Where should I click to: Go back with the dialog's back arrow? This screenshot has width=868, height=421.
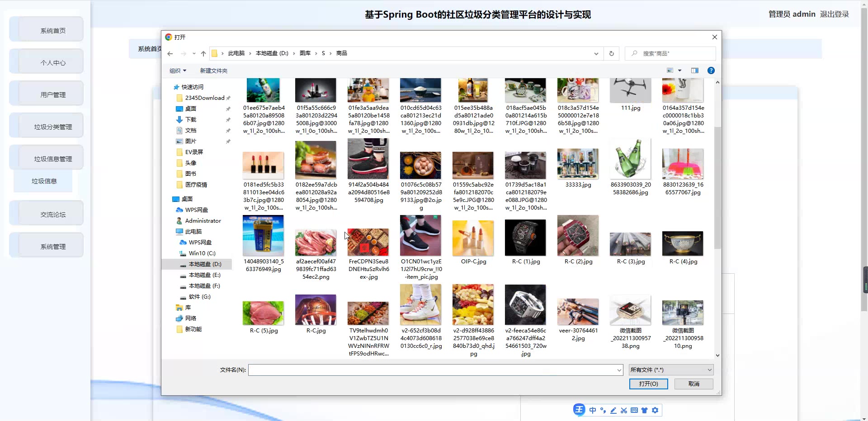[x=170, y=54]
